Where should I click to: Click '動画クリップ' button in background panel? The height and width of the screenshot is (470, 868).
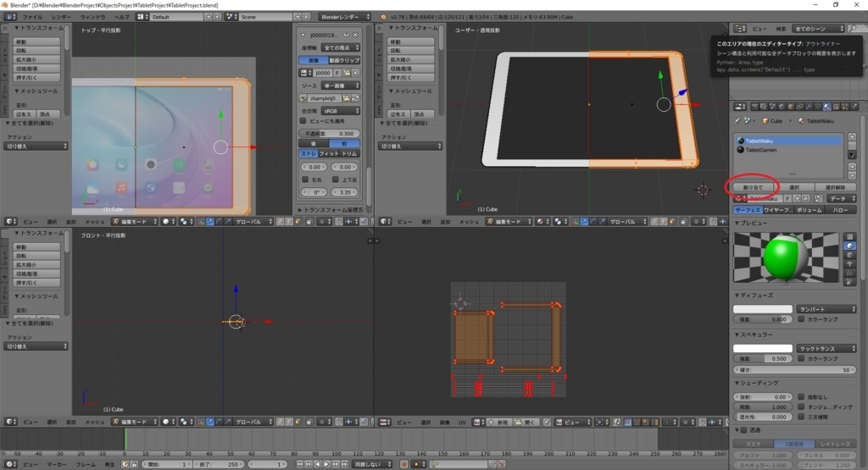click(x=344, y=60)
